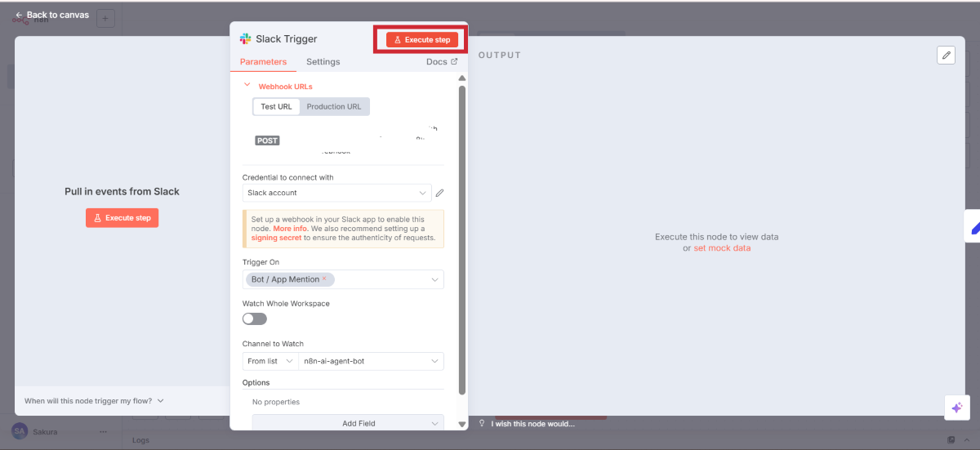Click Back to canvas arrow
The height and width of the screenshot is (450, 980).
click(x=19, y=15)
